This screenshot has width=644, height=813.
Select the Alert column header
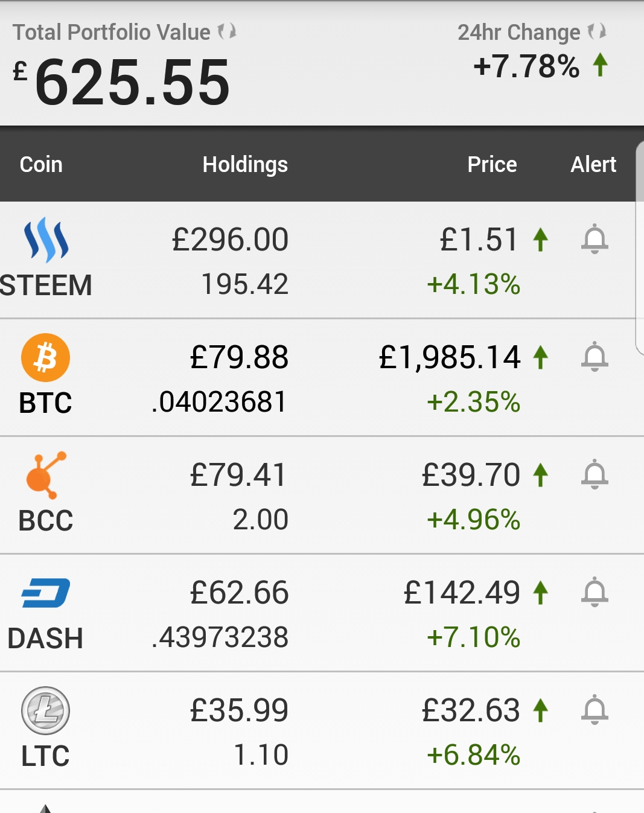[x=593, y=164]
